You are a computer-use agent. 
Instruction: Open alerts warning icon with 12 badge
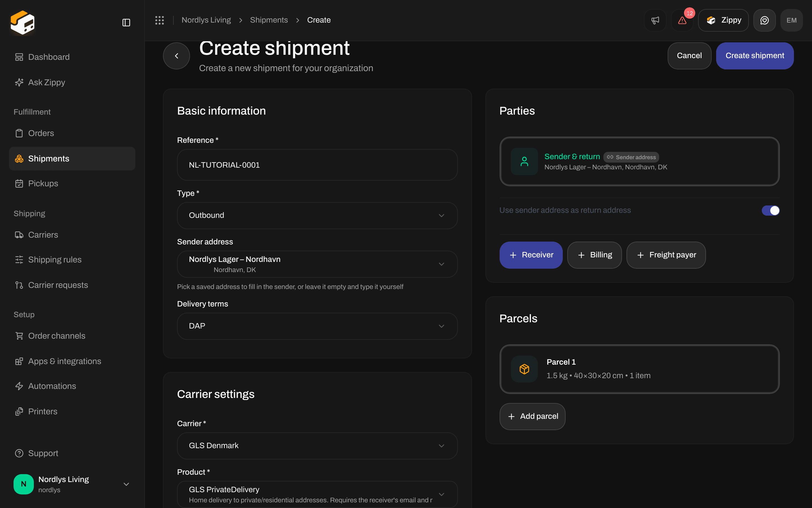[682, 20]
